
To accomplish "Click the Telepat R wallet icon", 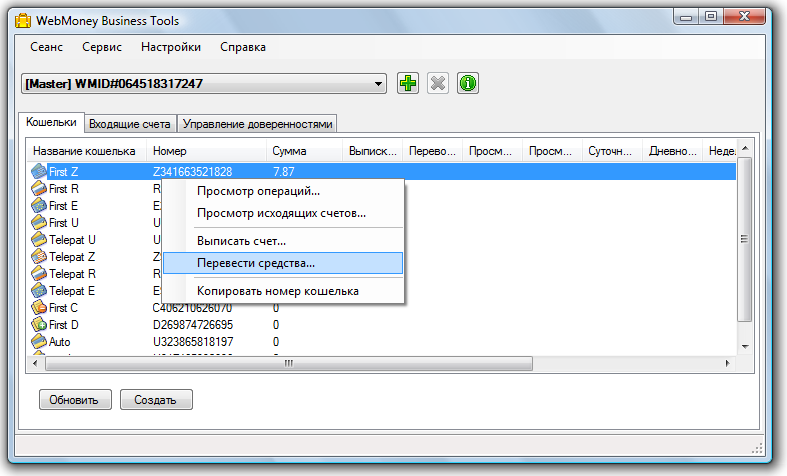I will coord(39,274).
